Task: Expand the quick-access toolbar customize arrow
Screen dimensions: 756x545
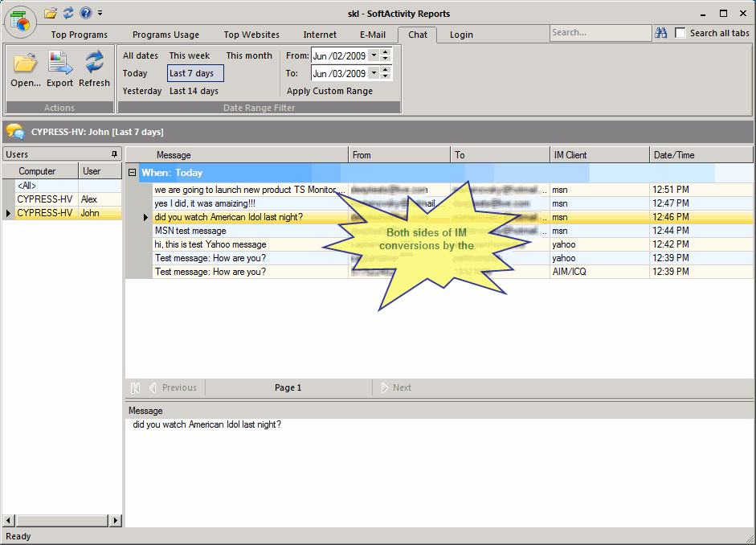Action: (100, 13)
